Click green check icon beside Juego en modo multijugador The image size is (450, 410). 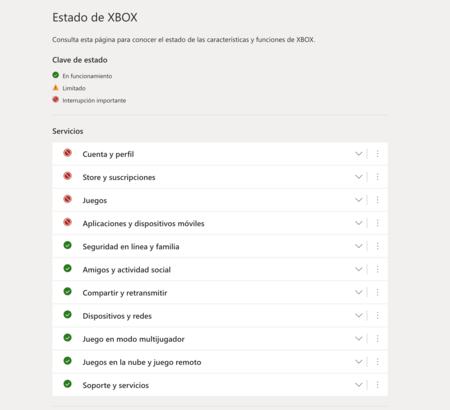pos(68,338)
